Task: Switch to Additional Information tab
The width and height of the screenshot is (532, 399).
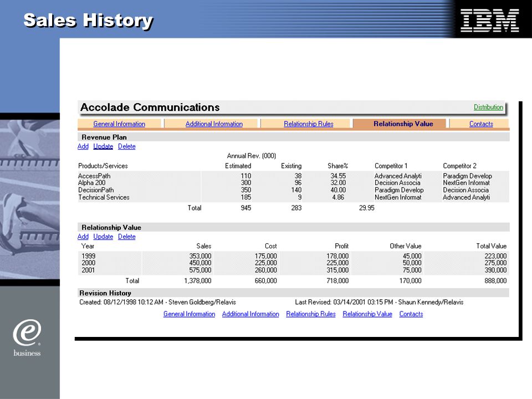Action: point(214,124)
